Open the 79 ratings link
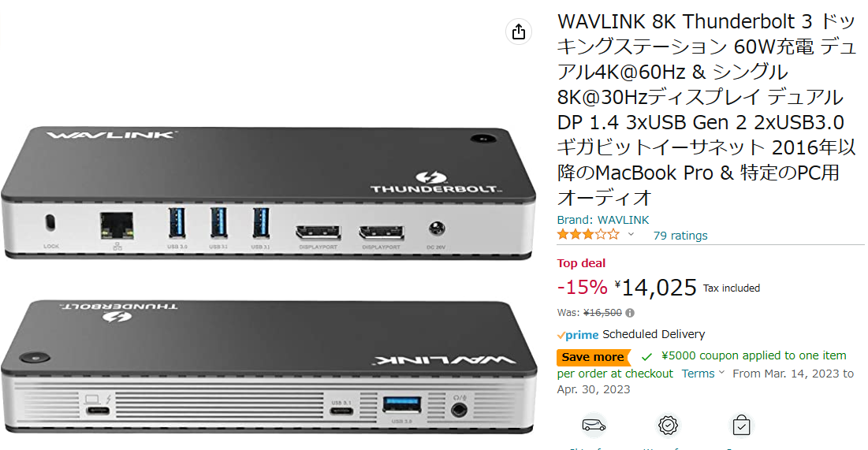Image resolution: width=868 pixels, height=450 pixels. point(680,236)
